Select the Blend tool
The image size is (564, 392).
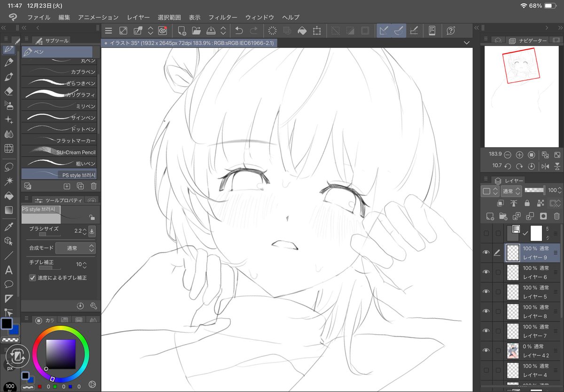point(8,134)
